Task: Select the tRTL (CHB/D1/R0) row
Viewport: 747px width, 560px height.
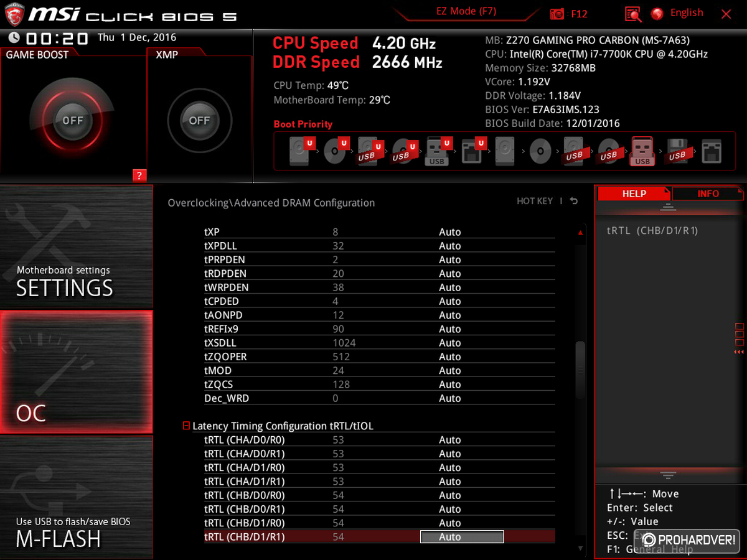Action: (379, 523)
